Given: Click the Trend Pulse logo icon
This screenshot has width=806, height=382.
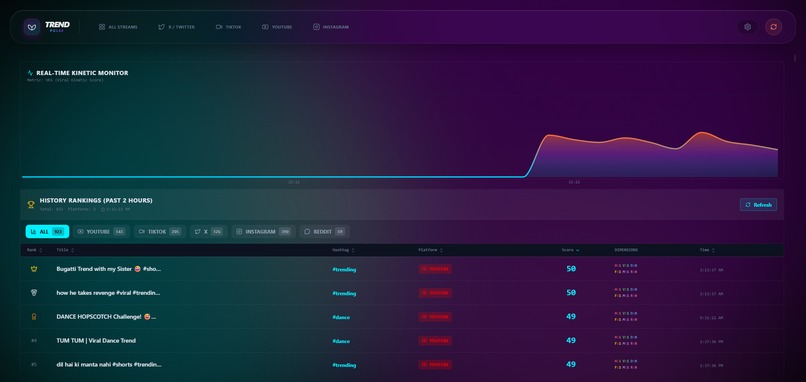Looking at the screenshot, I should (x=32, y=27).
